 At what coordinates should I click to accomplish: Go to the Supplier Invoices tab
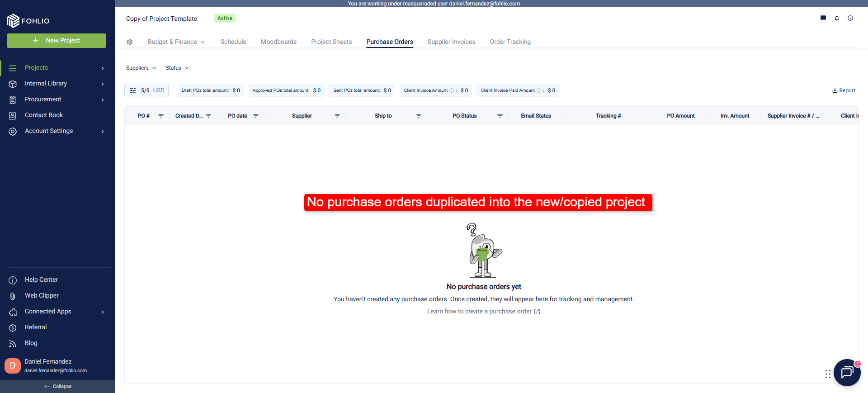pos(451,42)
